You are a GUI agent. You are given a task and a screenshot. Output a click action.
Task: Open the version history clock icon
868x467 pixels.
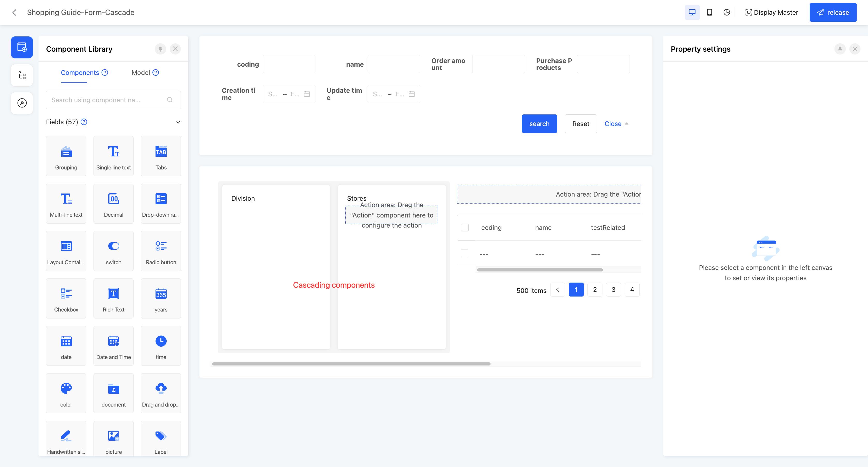(x=727, y=12)
